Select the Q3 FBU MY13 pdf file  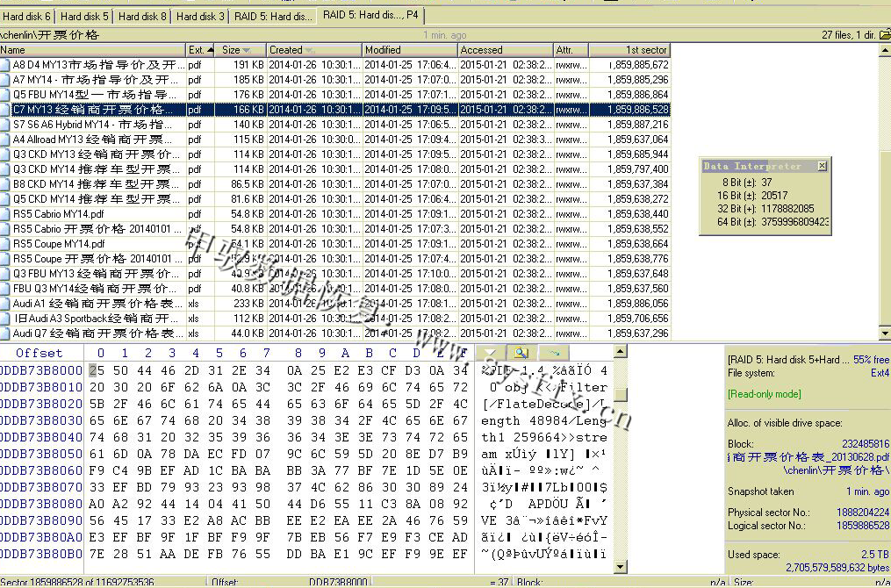point(335,273)
